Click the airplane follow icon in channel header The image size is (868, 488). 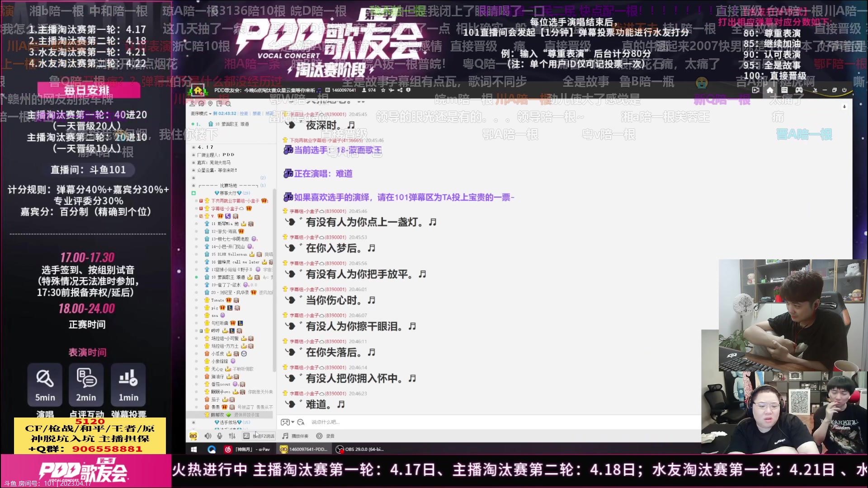click(x=392, y=90)
